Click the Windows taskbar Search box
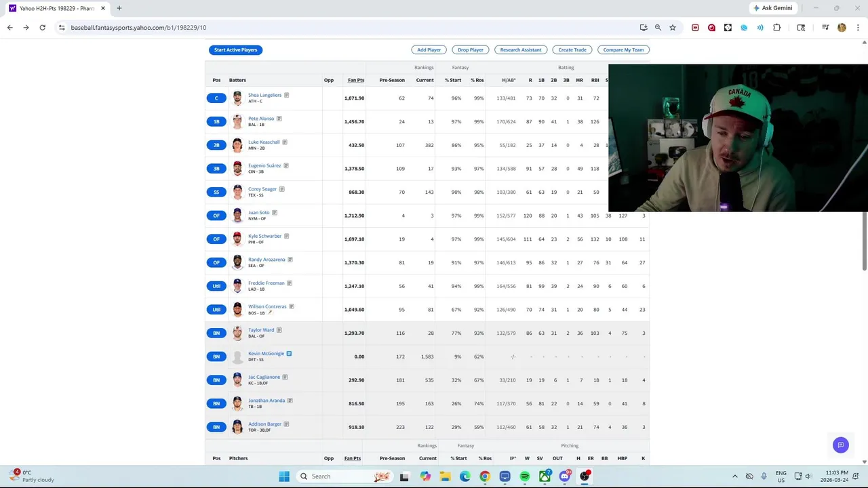868x488 pixels. pyautogui.click(x=346, y=476)
